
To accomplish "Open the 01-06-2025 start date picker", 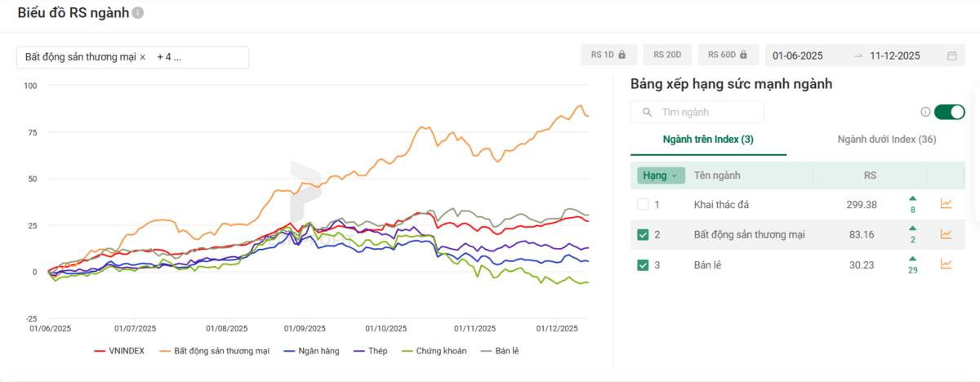I will (x=798, y=56).
